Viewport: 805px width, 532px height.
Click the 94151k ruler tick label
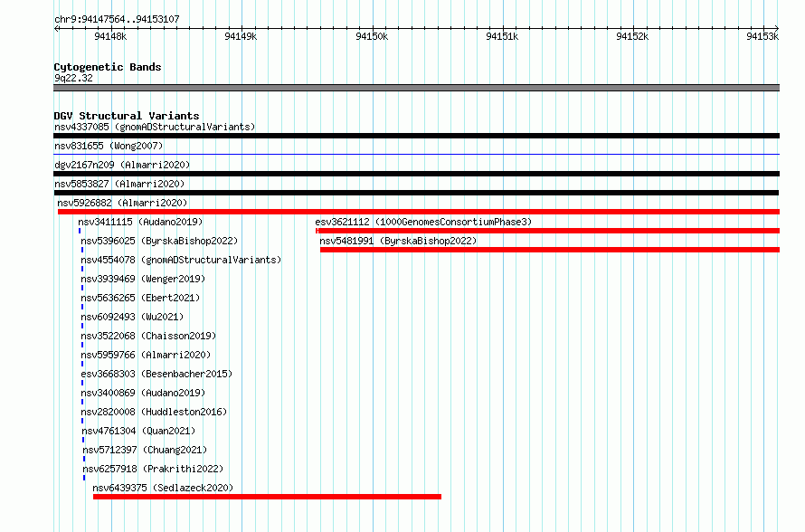click(x=502, y=36)
